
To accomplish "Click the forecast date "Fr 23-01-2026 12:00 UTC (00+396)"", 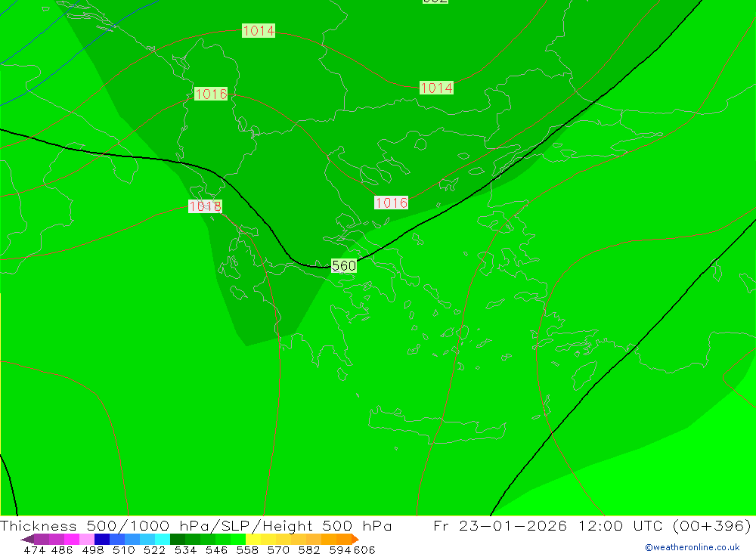I will pyautogui.click(x=592, y=525).
